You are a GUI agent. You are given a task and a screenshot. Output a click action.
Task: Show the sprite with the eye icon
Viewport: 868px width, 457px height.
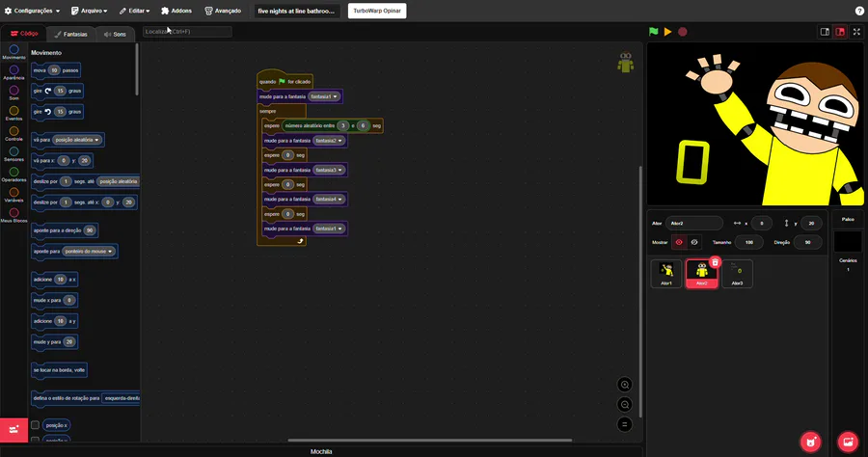tap(679, 242)
